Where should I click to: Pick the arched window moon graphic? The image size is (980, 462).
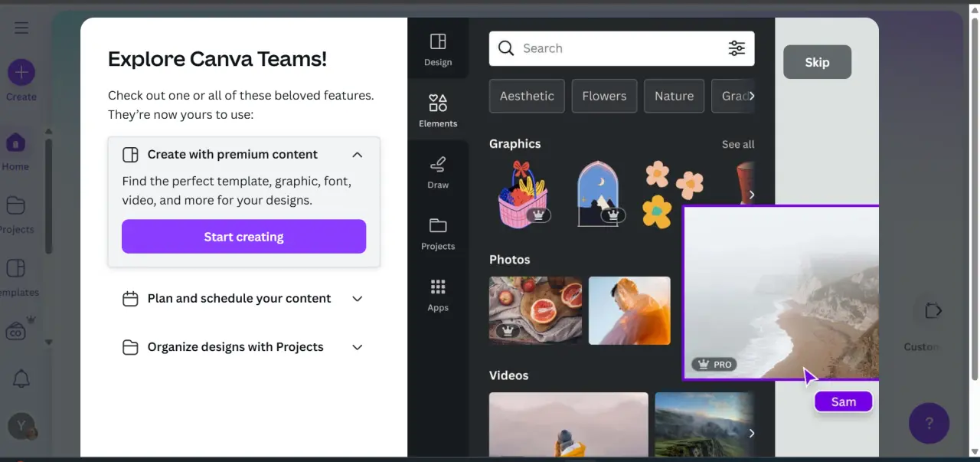[x=599, y=194]
